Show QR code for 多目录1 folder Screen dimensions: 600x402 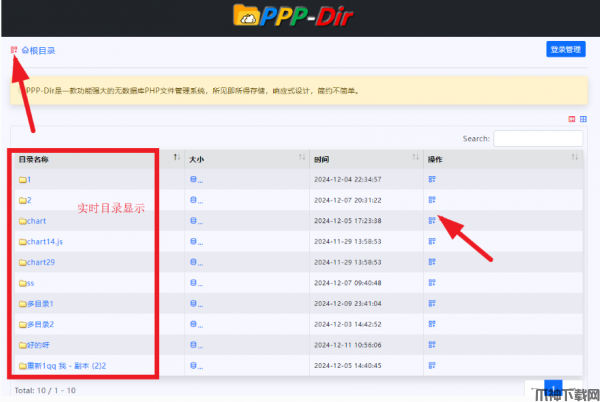pyautogui.click(x=432, y=303)
